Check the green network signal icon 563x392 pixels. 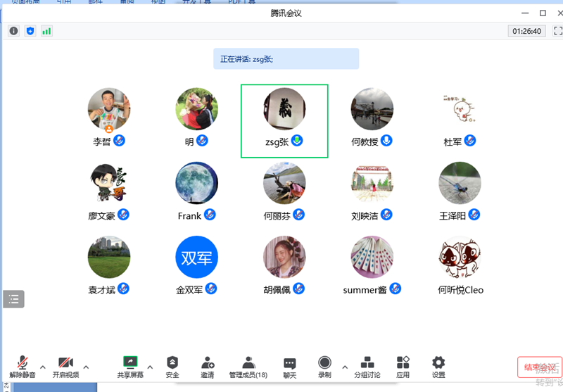coord(46,31)
